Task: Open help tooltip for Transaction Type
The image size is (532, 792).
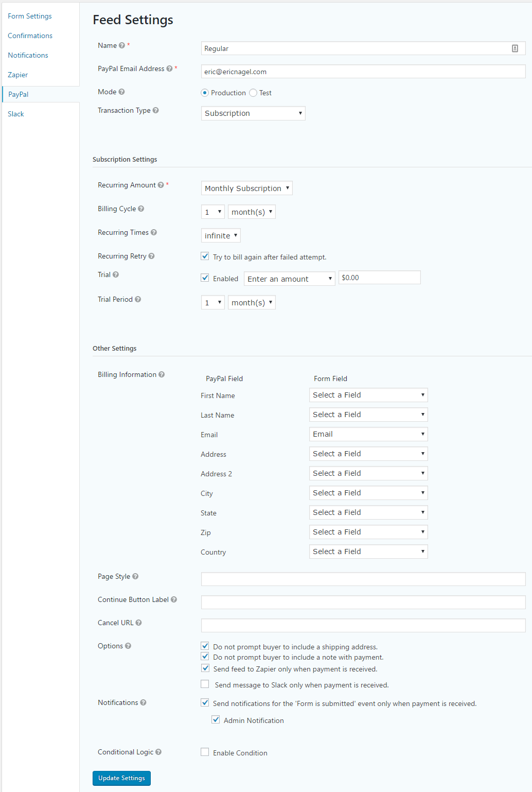Action: point(155,110)
